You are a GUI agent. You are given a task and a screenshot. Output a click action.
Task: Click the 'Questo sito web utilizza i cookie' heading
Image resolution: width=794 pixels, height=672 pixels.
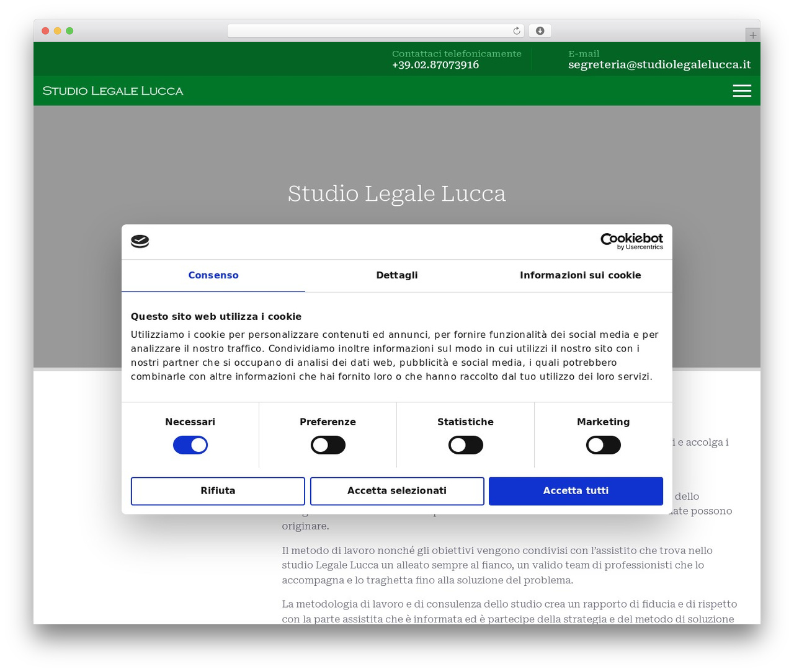(216, 317)
